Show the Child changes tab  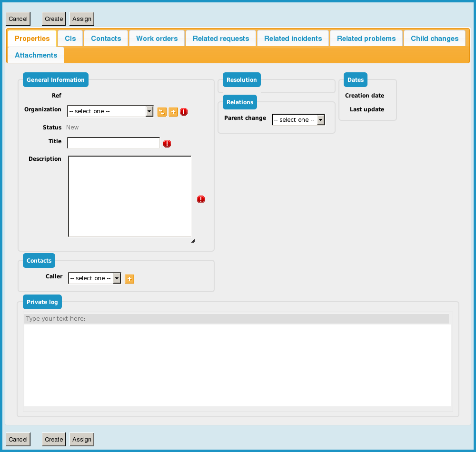point(434,39)
